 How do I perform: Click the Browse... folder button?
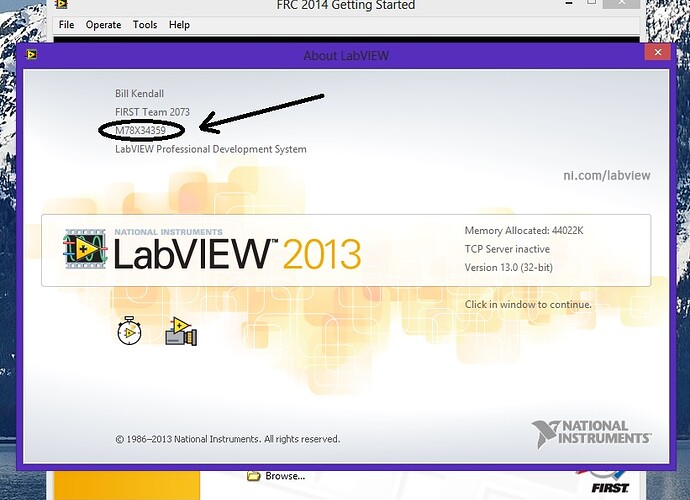[276, 476]
